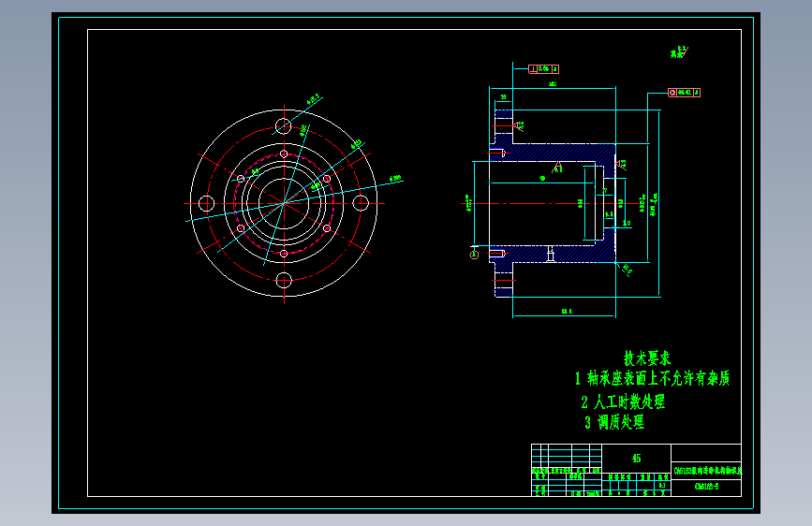The width and height of the screenshot is (812, 526).
Task: Click note 1 轴承座表面上不允许有杂质
Action: [x=653, y=378]
